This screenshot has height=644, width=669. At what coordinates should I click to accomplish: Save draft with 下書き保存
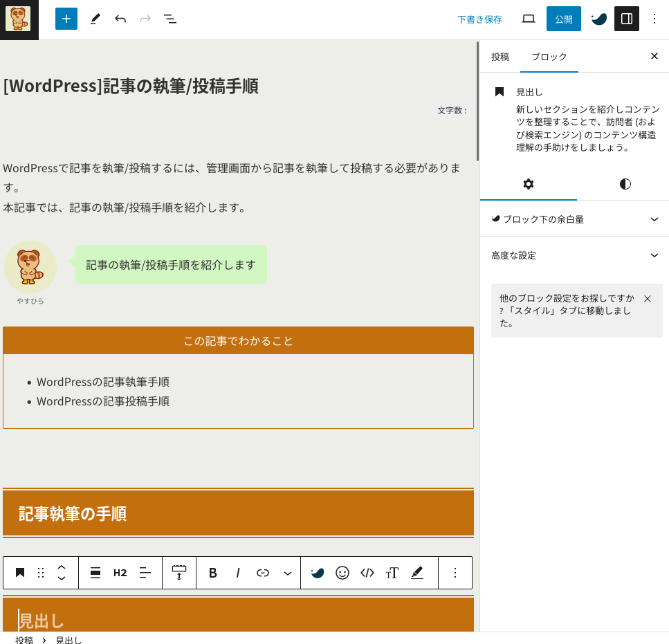[479, 19]
